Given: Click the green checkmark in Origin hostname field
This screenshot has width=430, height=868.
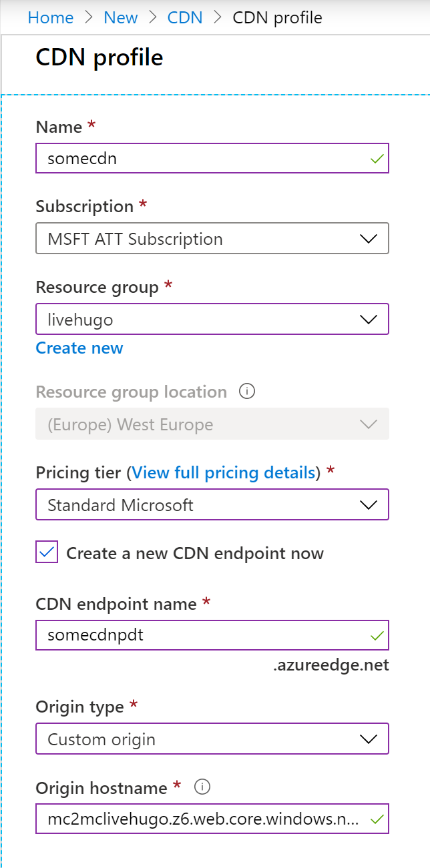Looking at the screenshot, I should pos(377,819).
